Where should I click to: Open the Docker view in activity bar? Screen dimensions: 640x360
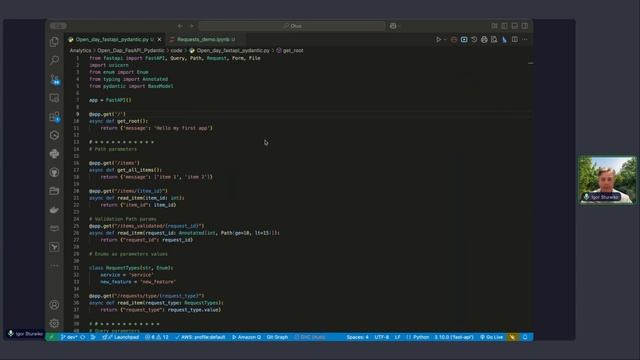click(54, 210)
